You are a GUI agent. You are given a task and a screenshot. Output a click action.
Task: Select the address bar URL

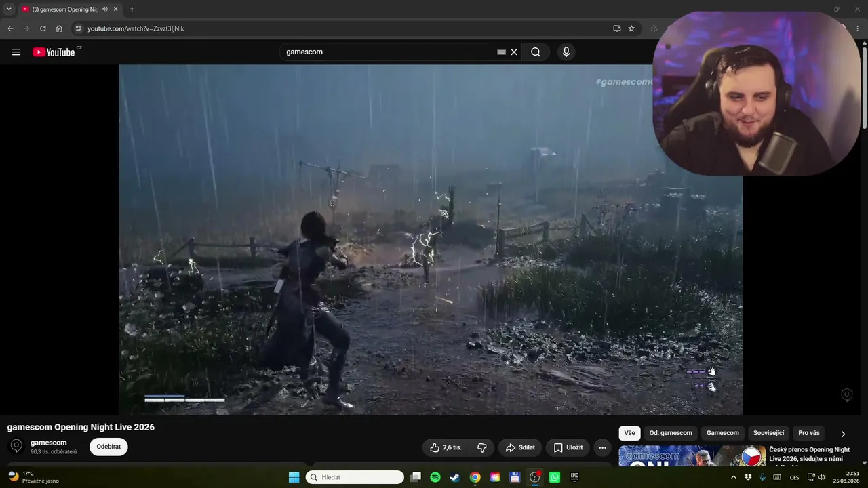[x=136, y=28]
